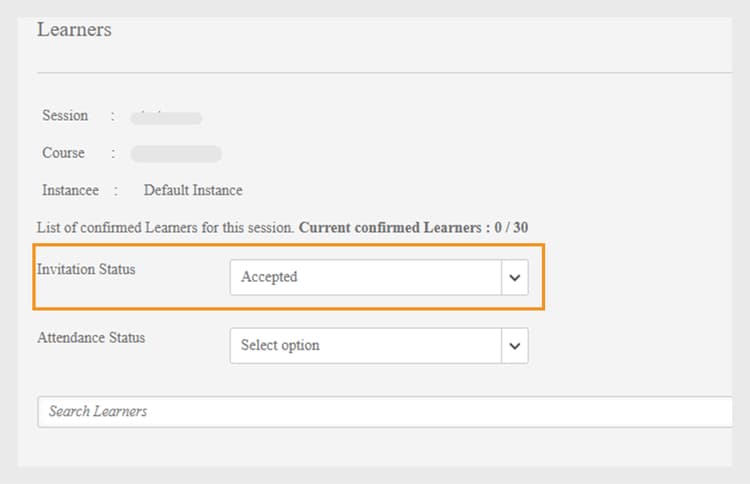
Task: Expand the Invitation Status dropdown arrow
Action: click(514, 278)
